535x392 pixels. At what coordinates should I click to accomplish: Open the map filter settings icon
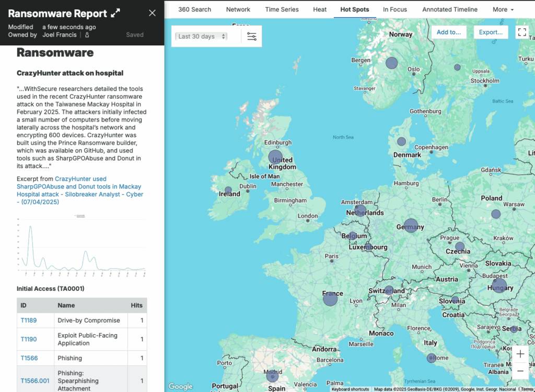252,36
